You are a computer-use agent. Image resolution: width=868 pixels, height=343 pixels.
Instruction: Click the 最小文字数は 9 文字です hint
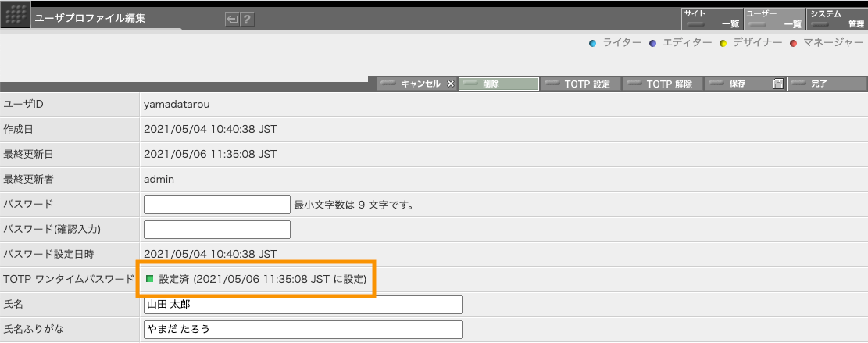[x=354, y=205]
